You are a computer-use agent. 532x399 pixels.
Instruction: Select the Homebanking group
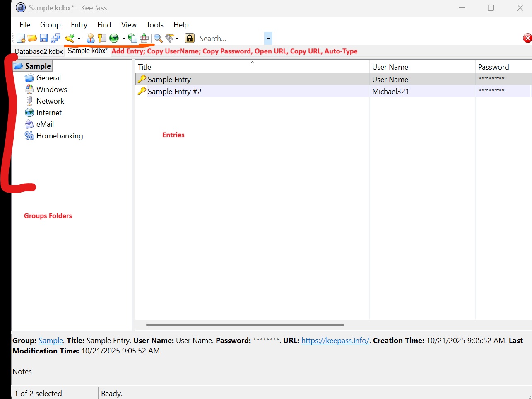[x=59, y=136]
